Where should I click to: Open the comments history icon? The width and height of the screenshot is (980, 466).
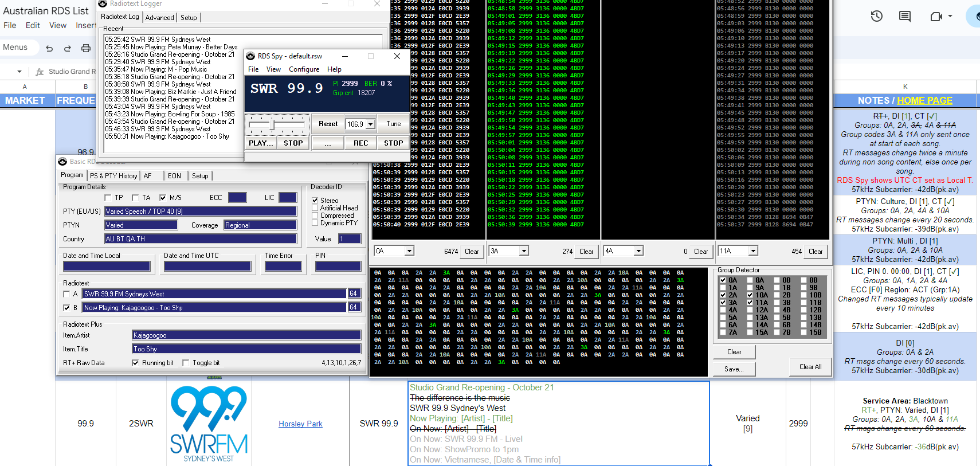905,16
